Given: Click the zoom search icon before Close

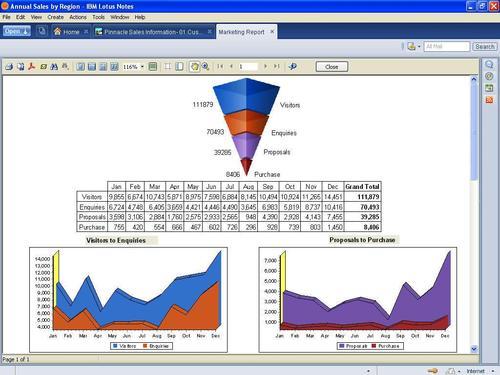Looking at the screenshot, I should coord(293,67).
